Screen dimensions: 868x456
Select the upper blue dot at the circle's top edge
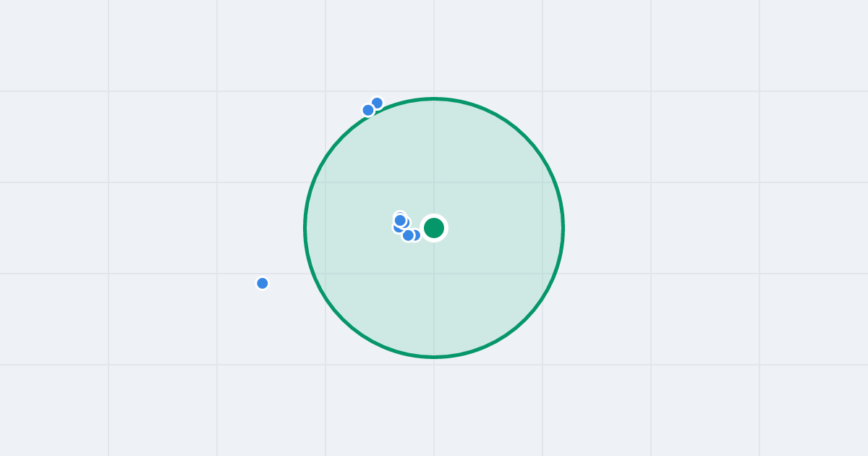pos(377,103)
